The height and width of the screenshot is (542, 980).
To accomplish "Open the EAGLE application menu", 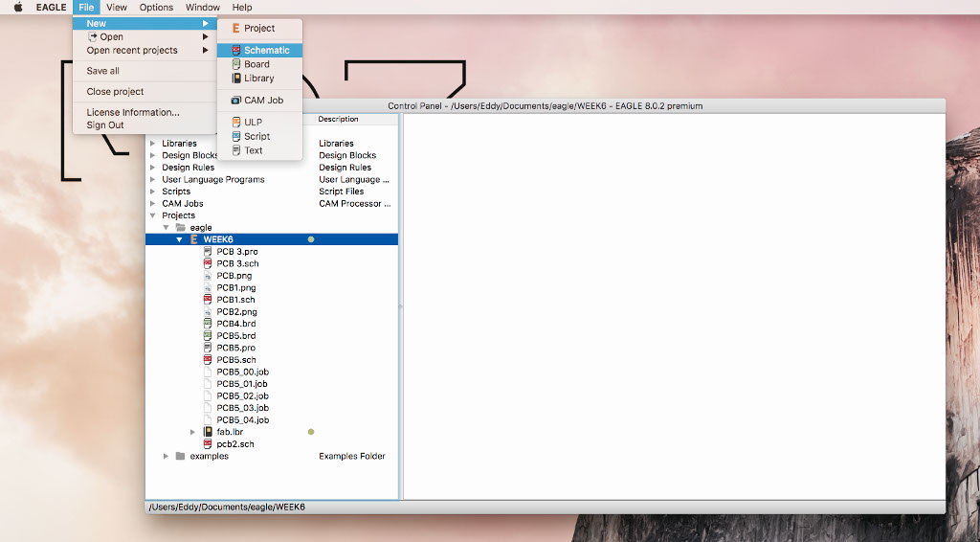I will point(51,7).
